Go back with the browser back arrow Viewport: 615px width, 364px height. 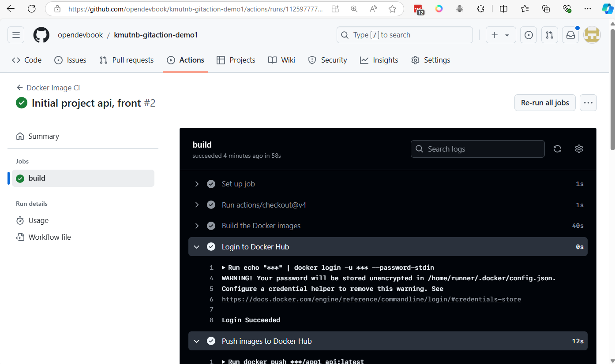(x=11, y=9)
